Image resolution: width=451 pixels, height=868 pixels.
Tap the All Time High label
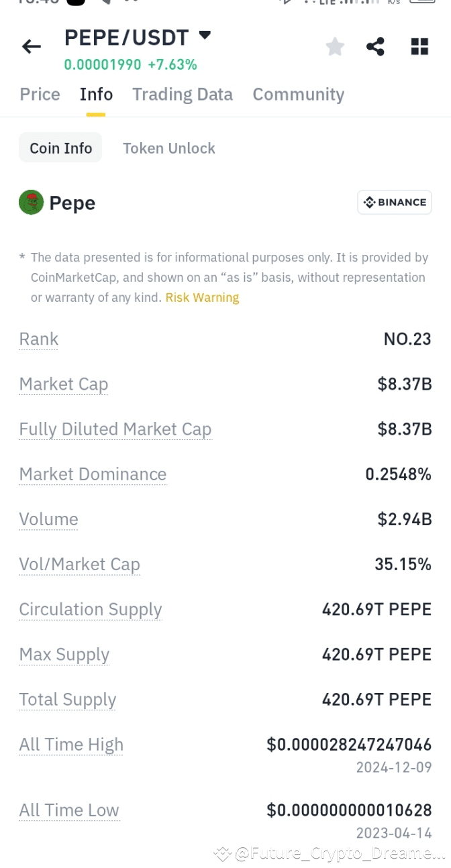pos(71,745)
